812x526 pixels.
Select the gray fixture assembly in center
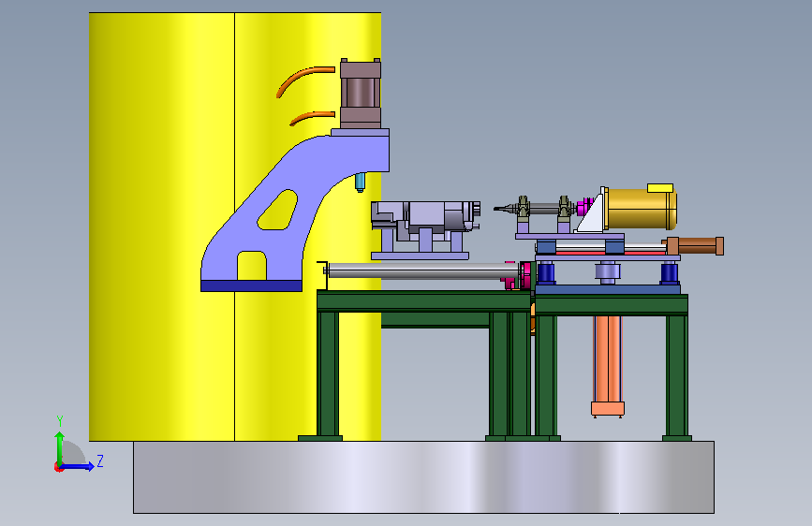[426, 223]
